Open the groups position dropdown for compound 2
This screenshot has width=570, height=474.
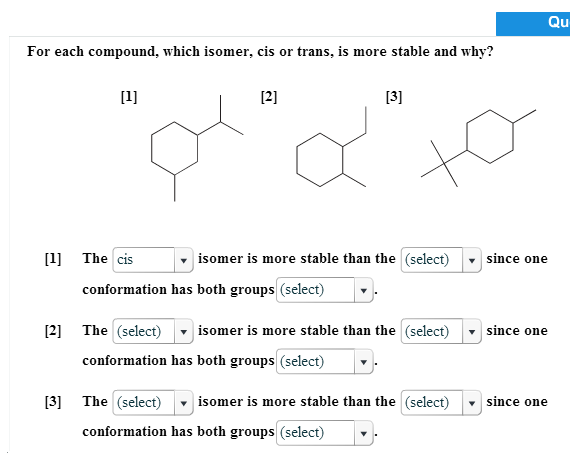[325, 361]
